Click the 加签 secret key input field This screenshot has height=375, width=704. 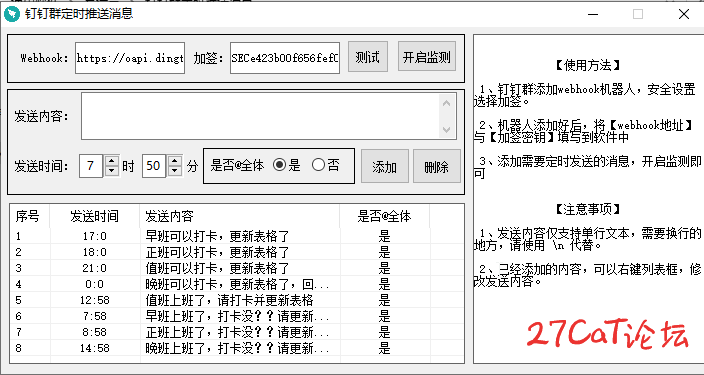(x=285, y=58)
